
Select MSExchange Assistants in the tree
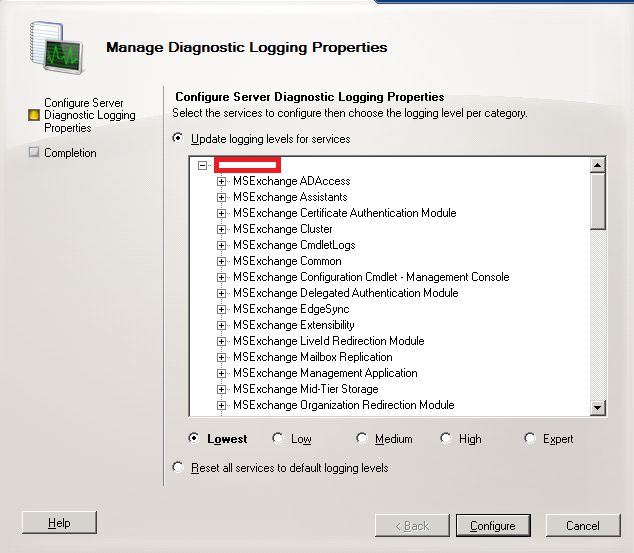pyautogui.click(x=290, y=197)
